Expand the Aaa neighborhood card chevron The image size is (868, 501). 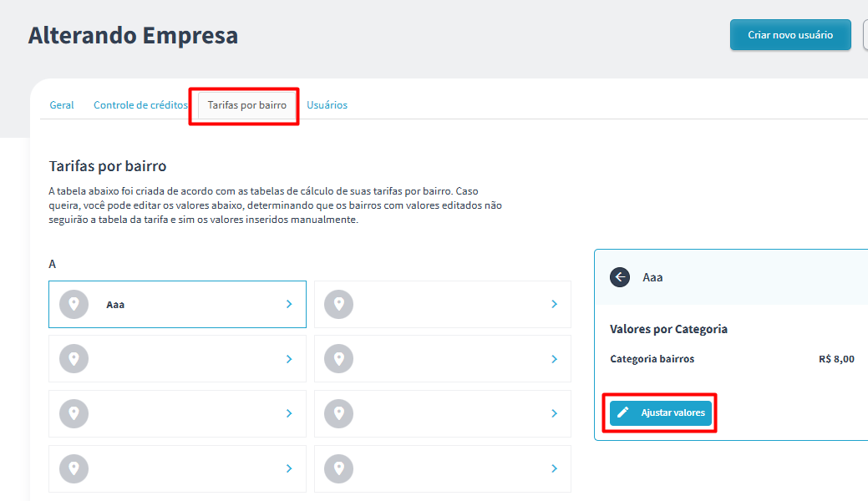coord(289,304)
